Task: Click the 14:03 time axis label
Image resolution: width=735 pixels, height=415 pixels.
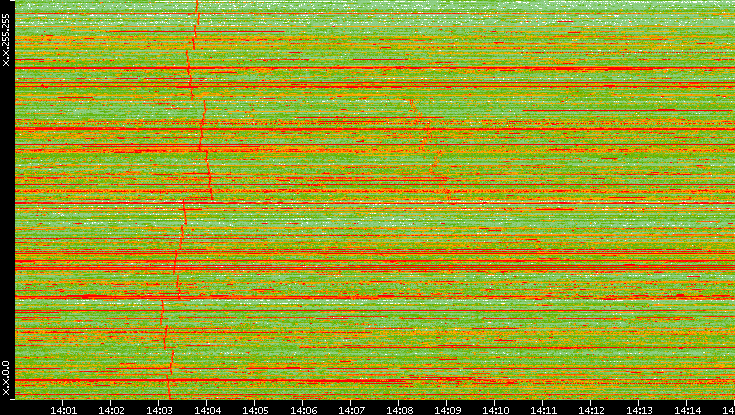Action: (159, 410)
